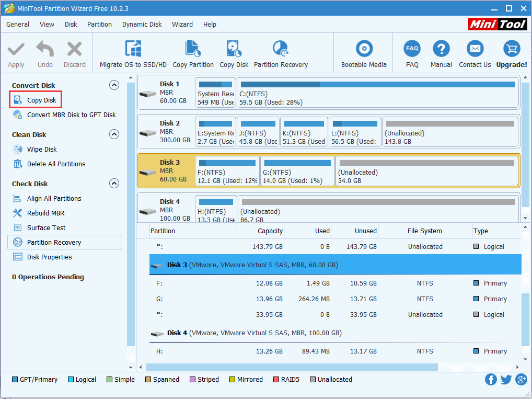Open the View menu

(47, 25)
